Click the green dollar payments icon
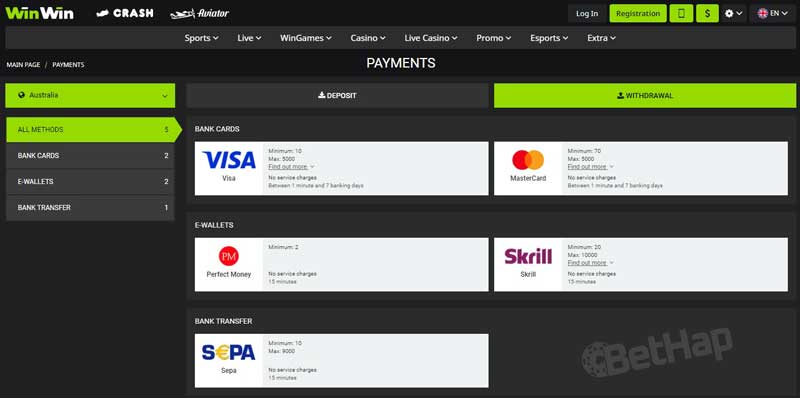The image size is (800, 398). [707, 14]
